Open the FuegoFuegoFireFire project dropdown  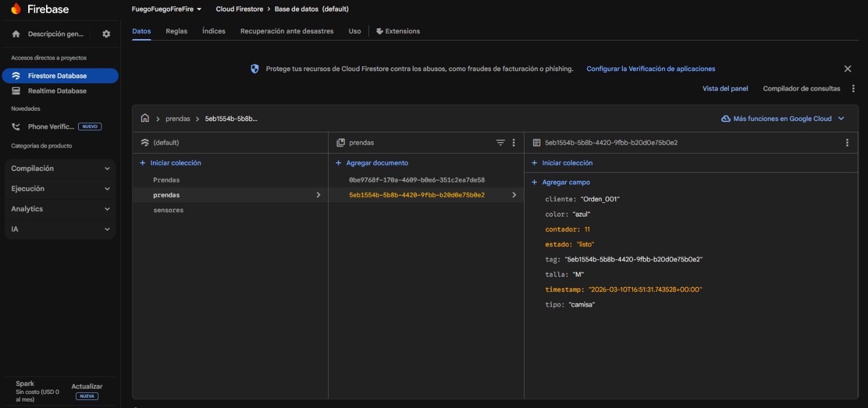tap(167, 9)
